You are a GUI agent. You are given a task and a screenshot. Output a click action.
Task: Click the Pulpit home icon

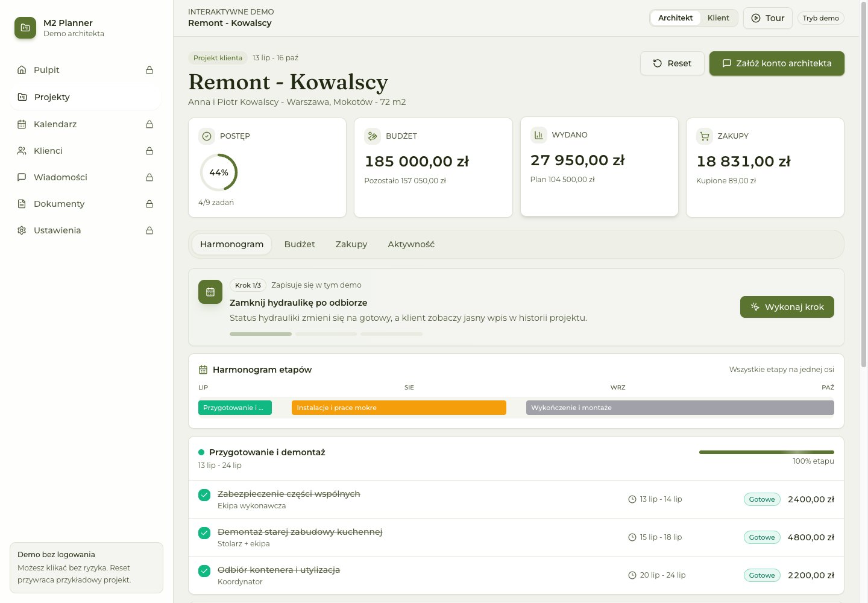pyautogui.click(x=22, y=70)
